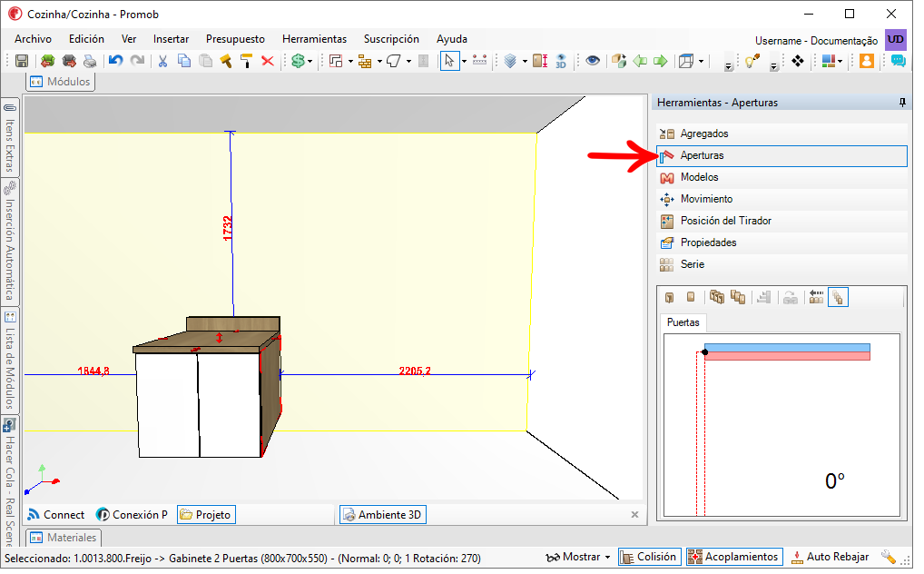Click the blue eye view icon
Viewport: 924px width, 574px height.
593,61
